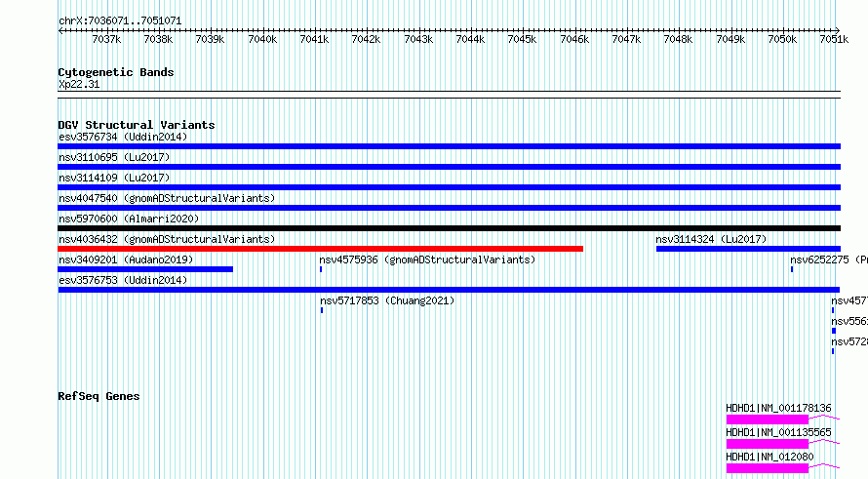The height and width of the screenshot is (479, 868).
Task: Click the 7051k ruler tick label
Action: pos(834,39)
